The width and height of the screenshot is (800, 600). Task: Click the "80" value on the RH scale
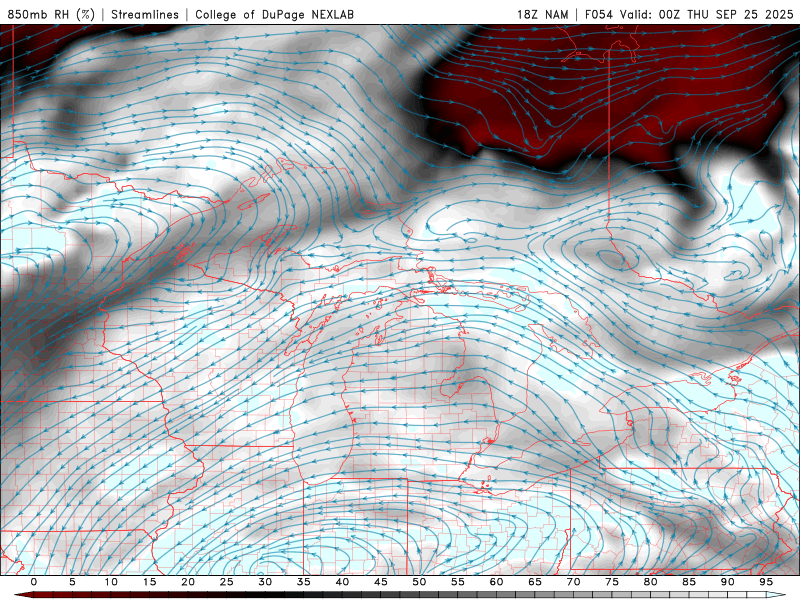[x=650, y=582]
